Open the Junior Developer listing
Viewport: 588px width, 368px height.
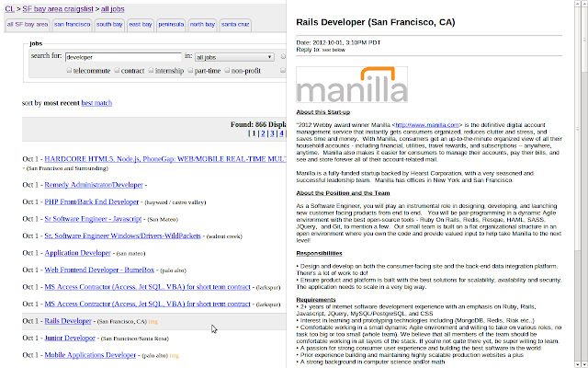70,338
